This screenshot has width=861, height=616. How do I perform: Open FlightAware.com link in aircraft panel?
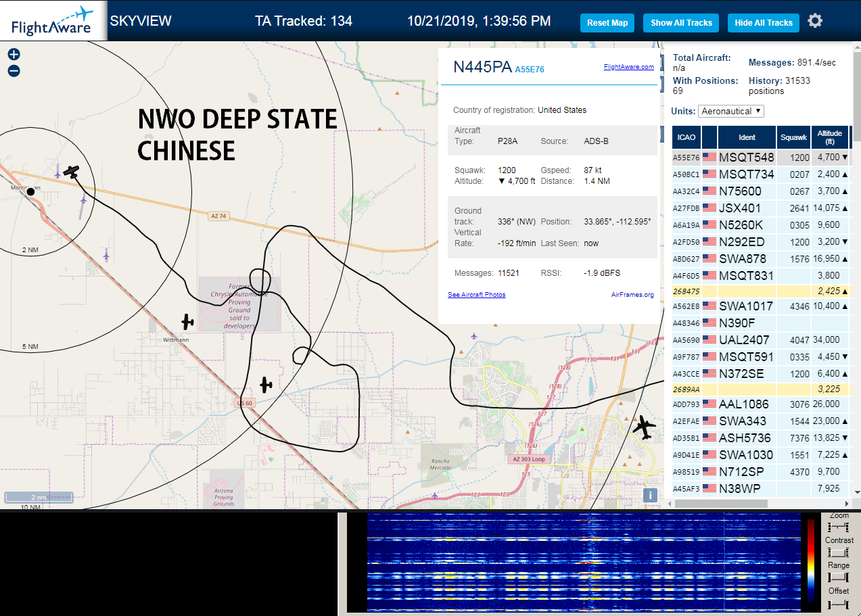tap(629, 67)
